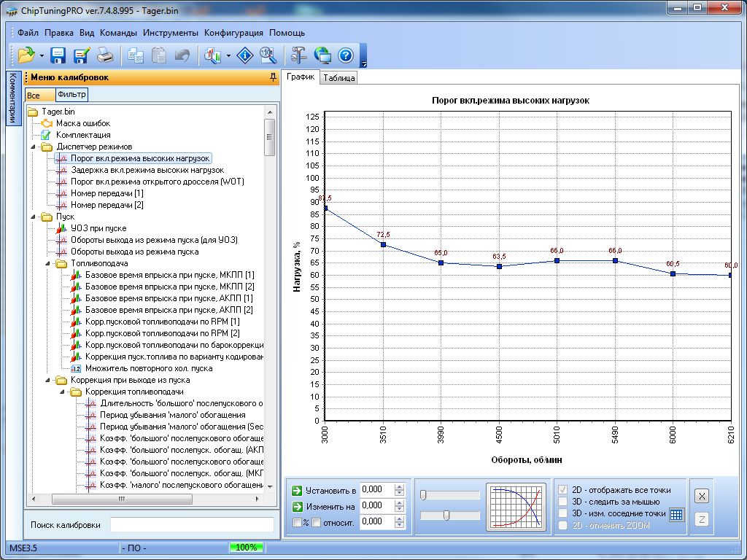747x560 pixels.
Task: Collapse the 'Топливоподача' folder node
Action: 49,263
